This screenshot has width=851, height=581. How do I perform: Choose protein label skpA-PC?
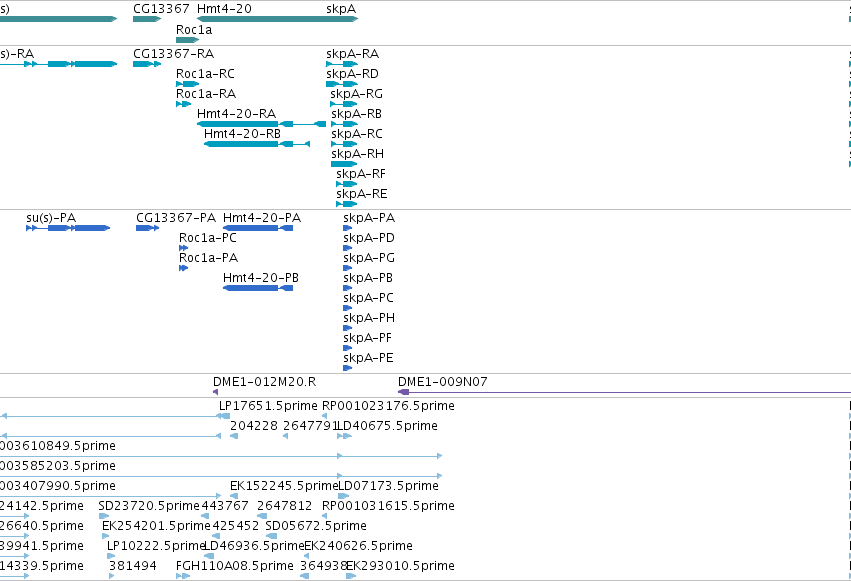tap(368, 299)
